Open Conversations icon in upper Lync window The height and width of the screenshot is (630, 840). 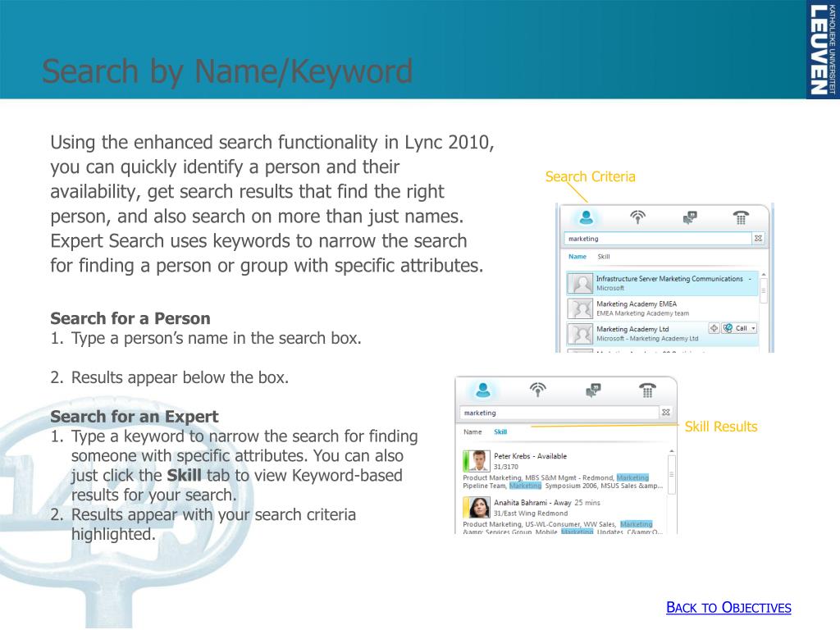pyautogui.click(x=690, y=217)
